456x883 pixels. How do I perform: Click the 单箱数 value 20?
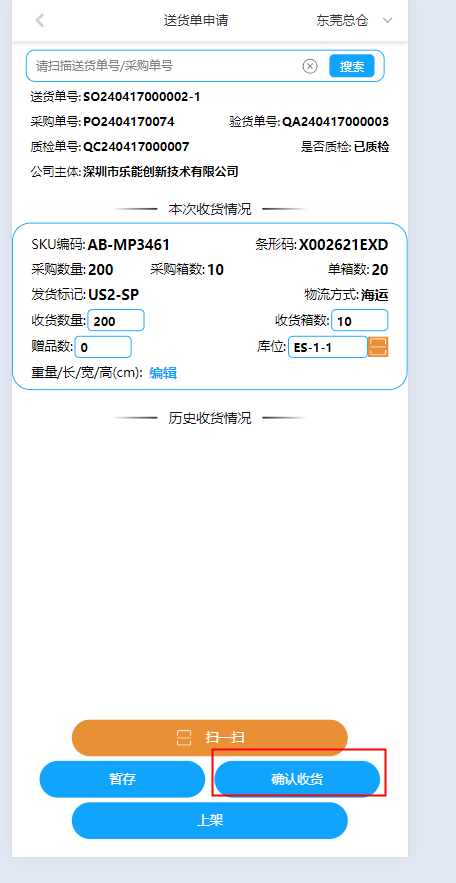click(380, 270)
